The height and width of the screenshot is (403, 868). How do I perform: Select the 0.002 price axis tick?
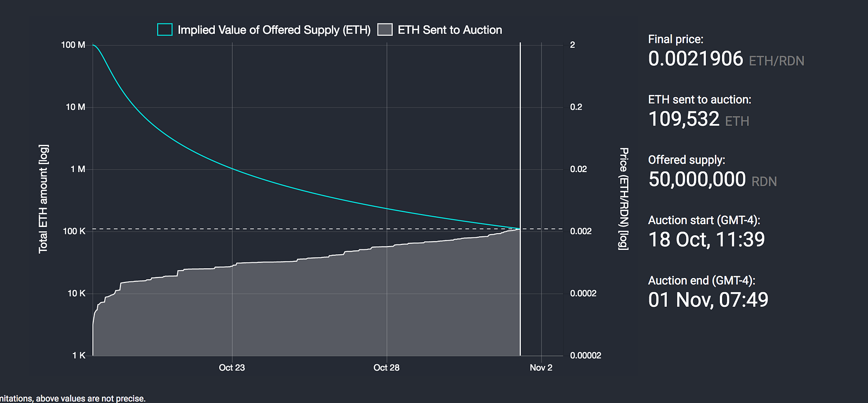click(x=580, y=231)
